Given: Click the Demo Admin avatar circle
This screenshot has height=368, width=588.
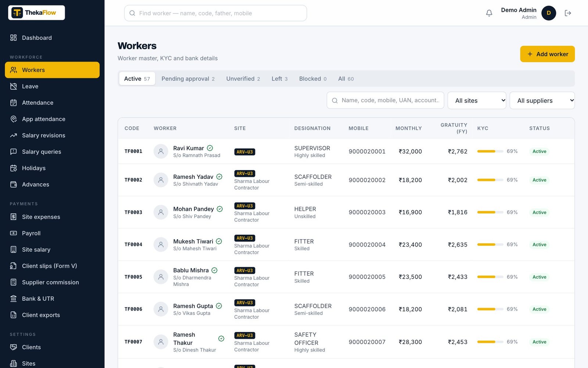Looking at the screenshot, I should (x=548, y=13).
